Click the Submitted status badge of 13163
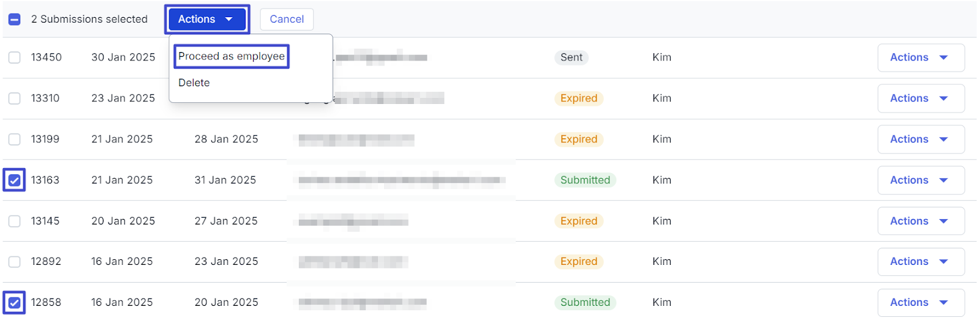 pyautogui.click(x=585, y=180)
